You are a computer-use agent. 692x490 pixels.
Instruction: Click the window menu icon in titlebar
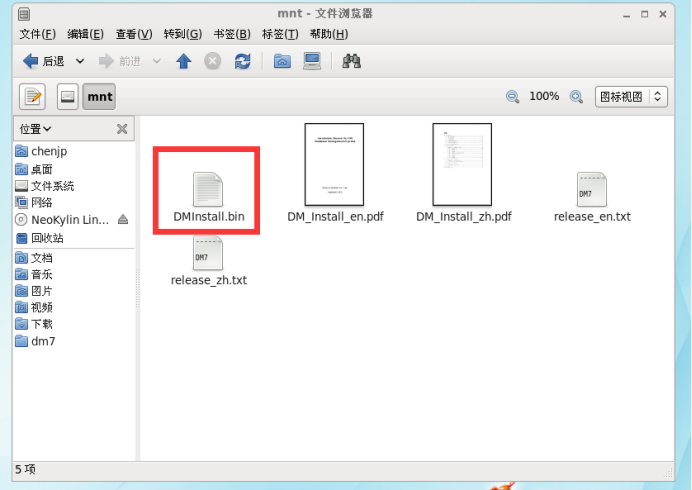pyautogui.click(x=24, y=14)
